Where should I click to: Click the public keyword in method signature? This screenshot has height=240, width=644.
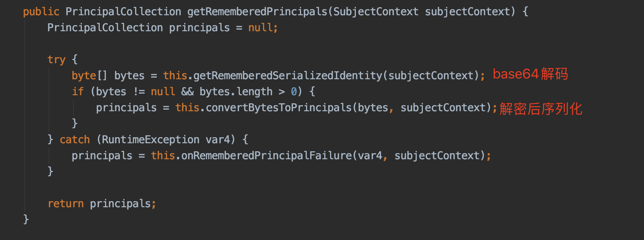point(41,12)
